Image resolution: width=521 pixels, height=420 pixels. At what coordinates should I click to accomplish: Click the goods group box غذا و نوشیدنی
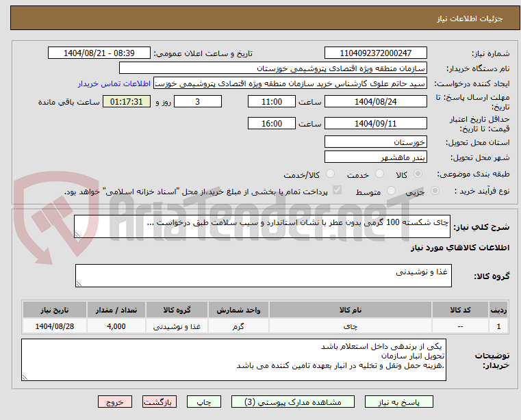tap(264, 276)
